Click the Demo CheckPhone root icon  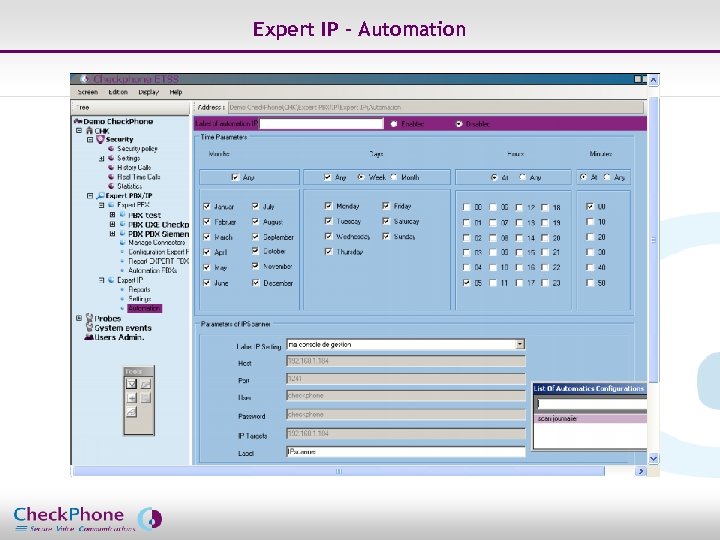(78, 121)
